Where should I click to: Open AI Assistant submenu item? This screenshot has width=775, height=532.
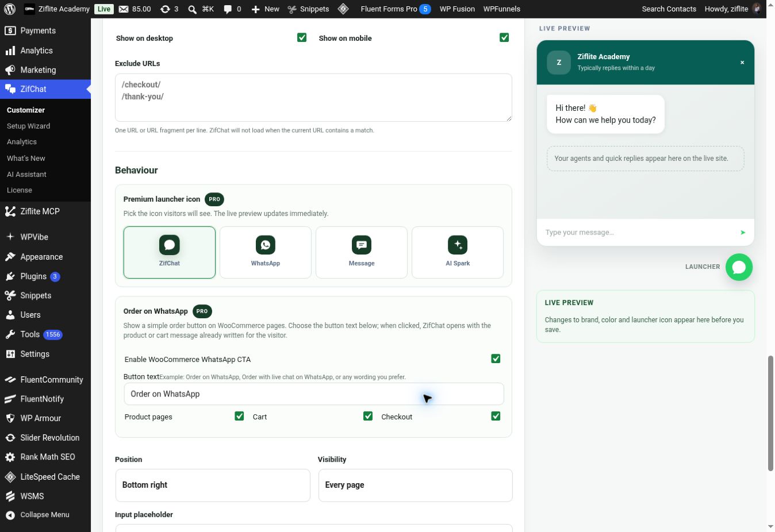[x=26, y=174]
